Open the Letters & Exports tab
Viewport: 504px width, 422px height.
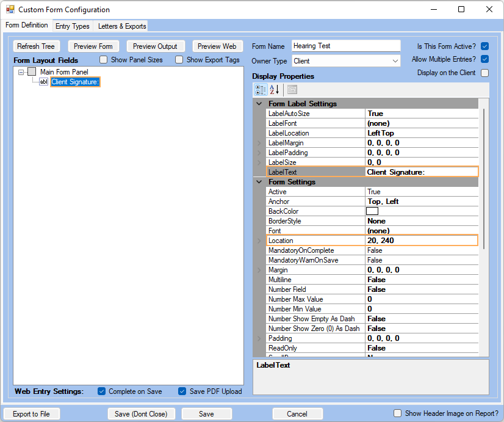tap(122, 26)
